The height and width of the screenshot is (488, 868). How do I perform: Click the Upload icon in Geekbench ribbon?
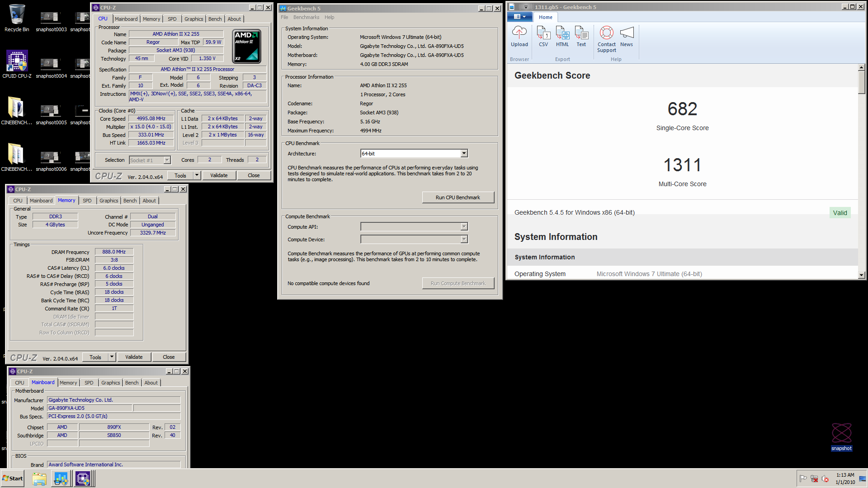click(519, 36)
